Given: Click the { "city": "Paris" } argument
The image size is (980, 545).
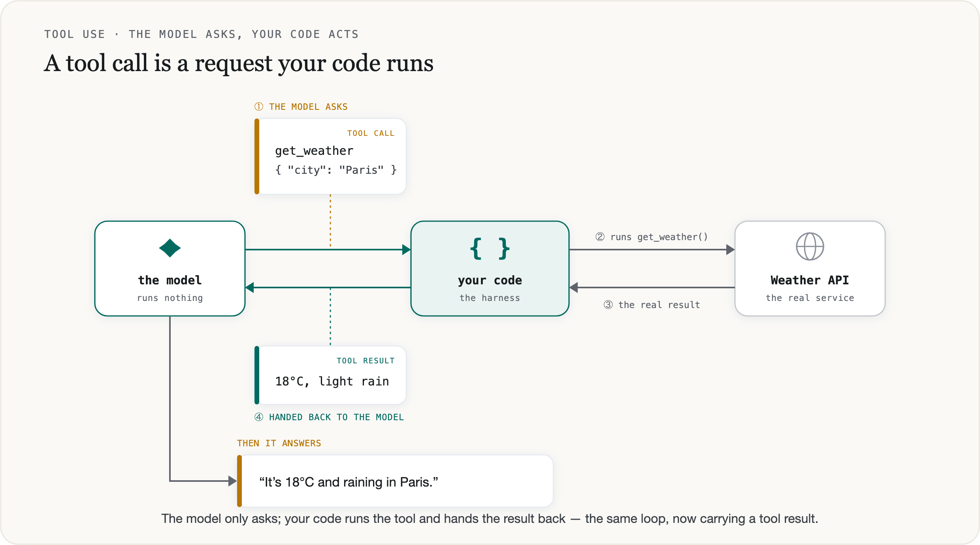Looking at the screenshot, I should pyautogui.click(x=336, y=170).
